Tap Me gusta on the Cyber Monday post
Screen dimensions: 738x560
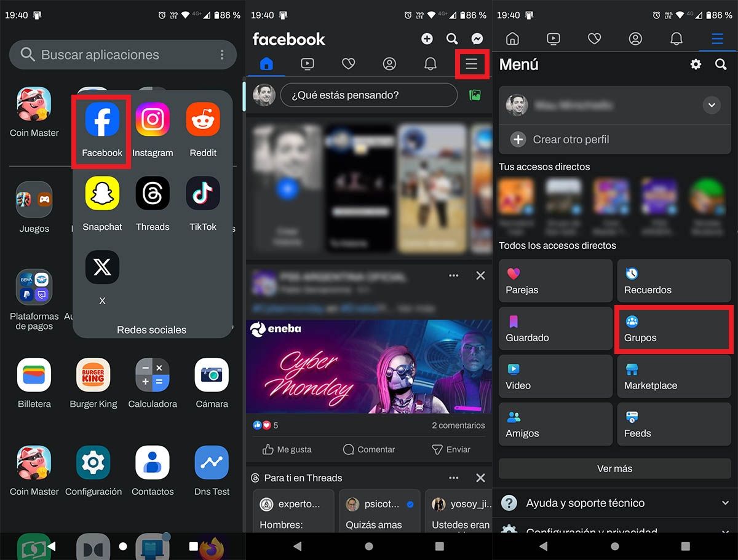[287, 449]
